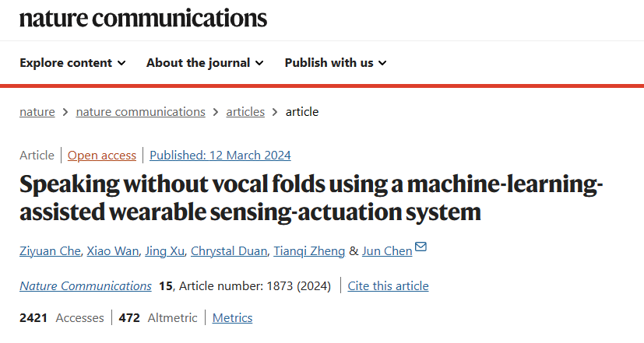Open author Jing Xu's details
Image resolution: width=644 pixels, height=343 pixels.
(164, 251)
